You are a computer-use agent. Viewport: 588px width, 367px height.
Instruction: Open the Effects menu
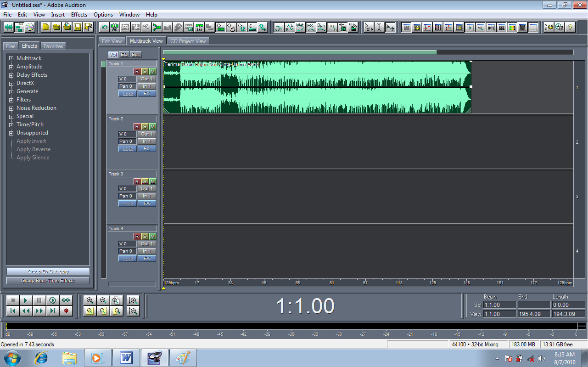(x=79, y=14)
